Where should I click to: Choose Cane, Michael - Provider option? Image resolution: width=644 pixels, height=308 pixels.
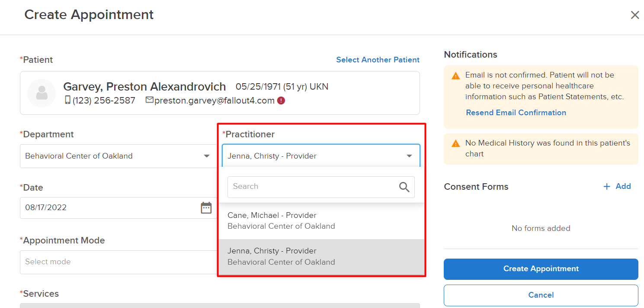pos(321,221)
